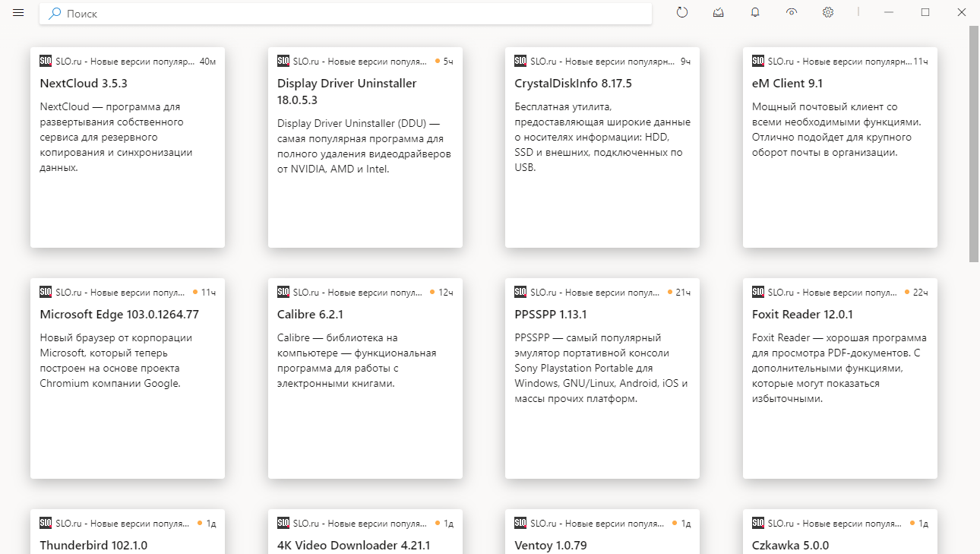
Task: Open settings with the gear icon
Action: (x=828, y=12)
